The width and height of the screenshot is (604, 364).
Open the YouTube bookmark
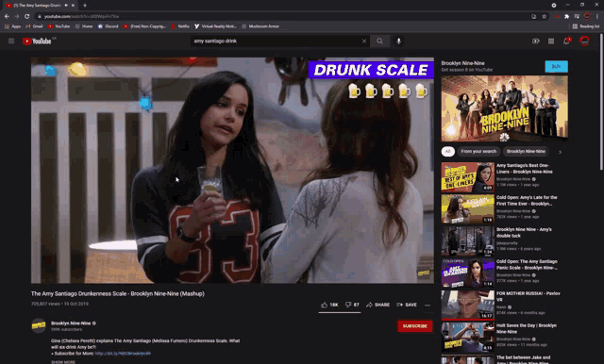click(x=59, y=26)
